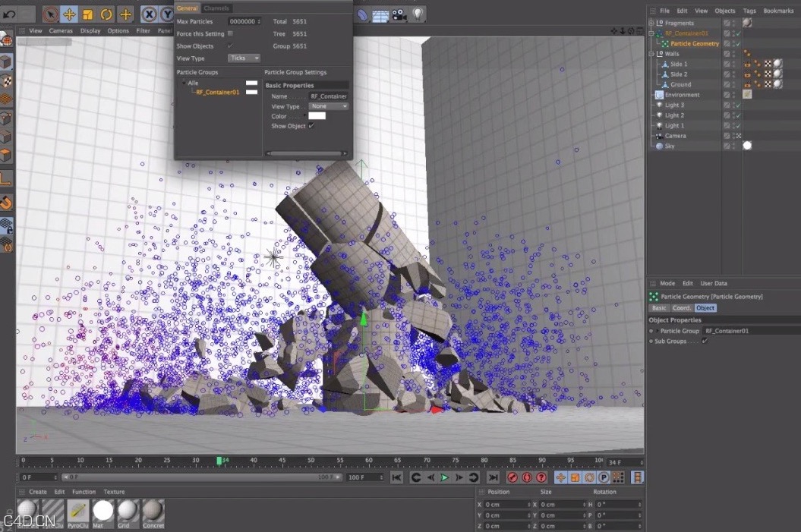Switch to the Channels tab
This screenshot has height=532, width=801.
216,8
